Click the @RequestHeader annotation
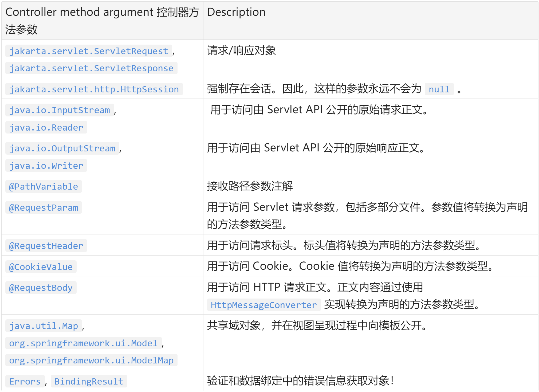 46,246
